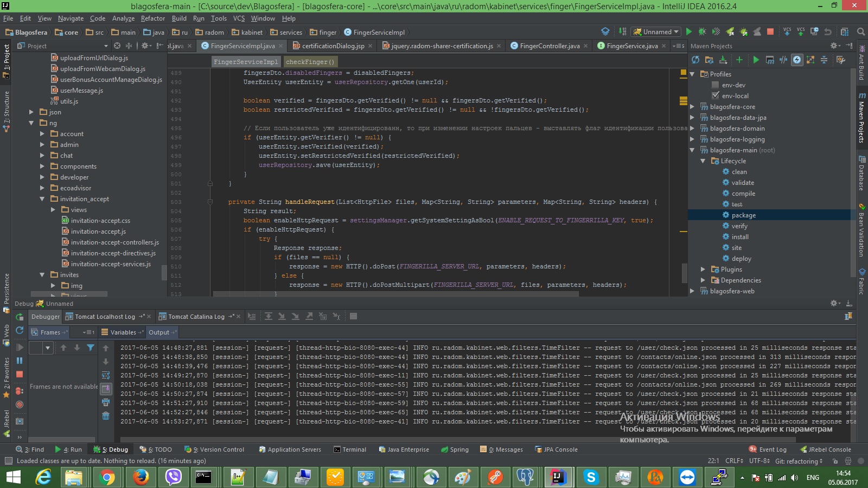Stop the debug session with red square
The image size is (868, 488).
[20, 374]
